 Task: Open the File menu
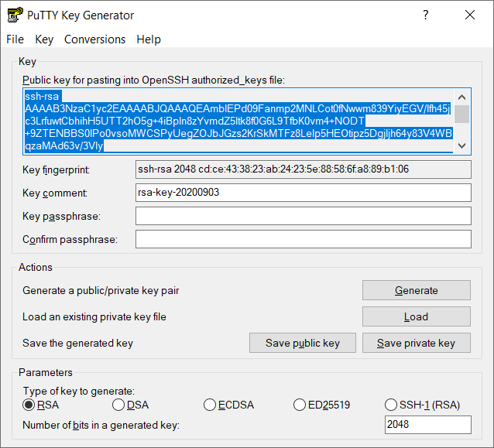click(15, 39)
